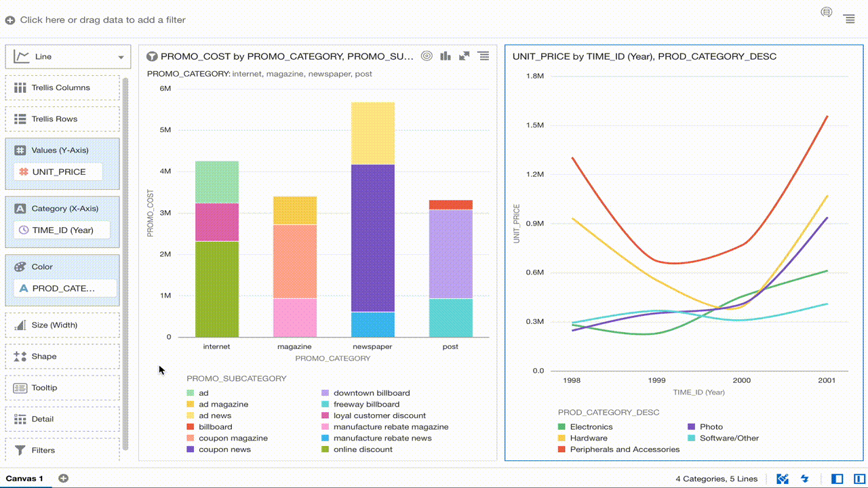The image size is (868, 488).
Task: Click 'manufacture rebate magazine' legend label
Action: click(x=391, y=427)
